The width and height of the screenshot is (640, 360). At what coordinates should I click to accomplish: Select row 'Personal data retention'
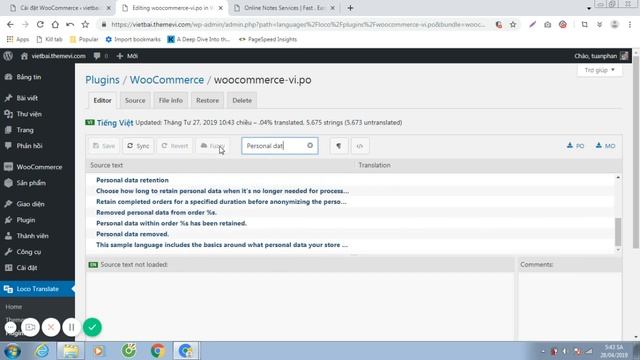click(350, 180)
